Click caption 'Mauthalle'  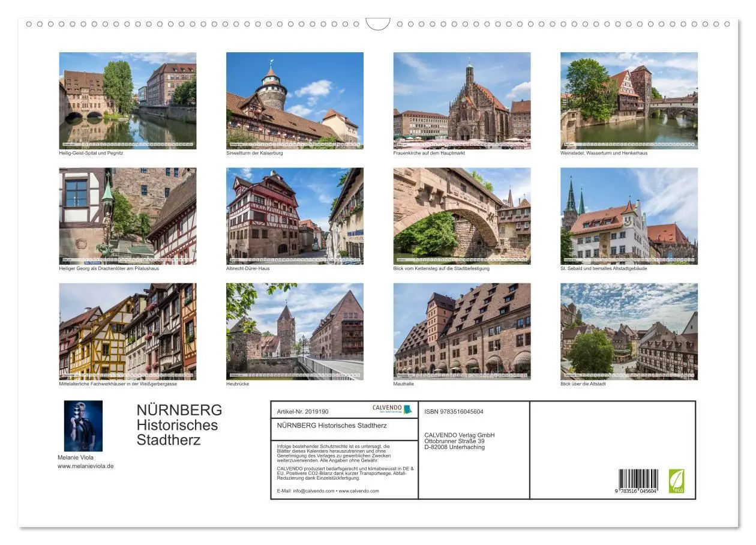click(404, 384)
